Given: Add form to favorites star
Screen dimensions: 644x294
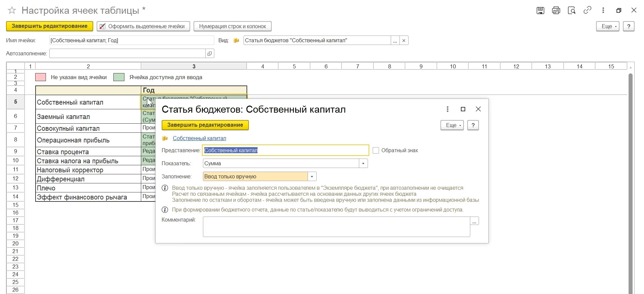Looking at the screenshot, I should 12,11.
